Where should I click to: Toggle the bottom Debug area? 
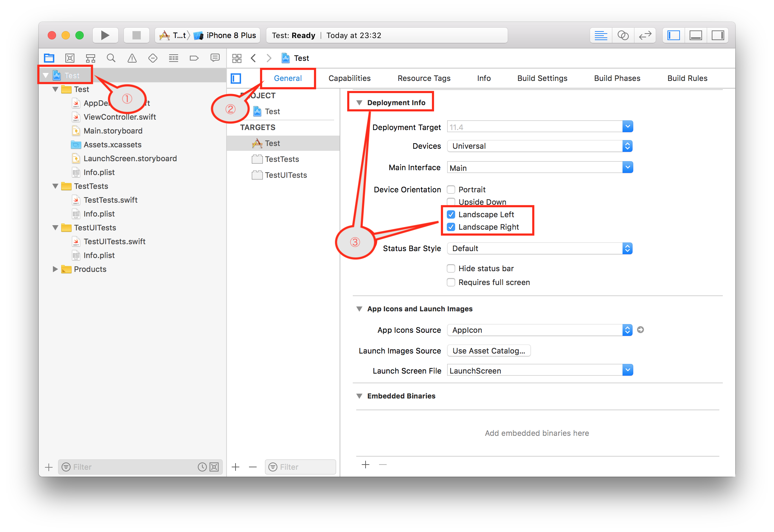tap(695, 35)
